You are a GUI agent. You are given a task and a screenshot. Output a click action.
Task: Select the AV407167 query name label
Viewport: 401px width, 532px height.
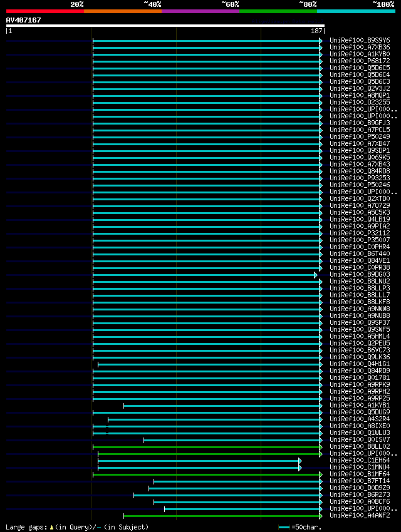click(23, 20)
